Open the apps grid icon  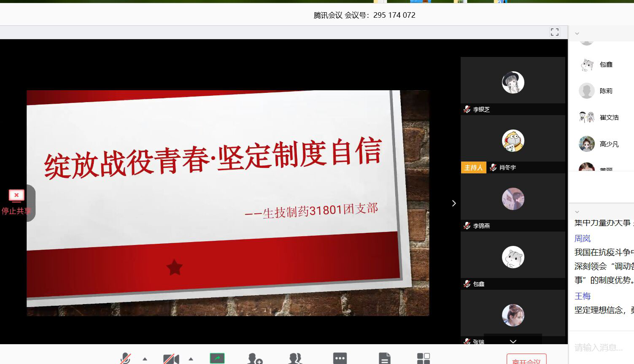(x=423, y=359)
